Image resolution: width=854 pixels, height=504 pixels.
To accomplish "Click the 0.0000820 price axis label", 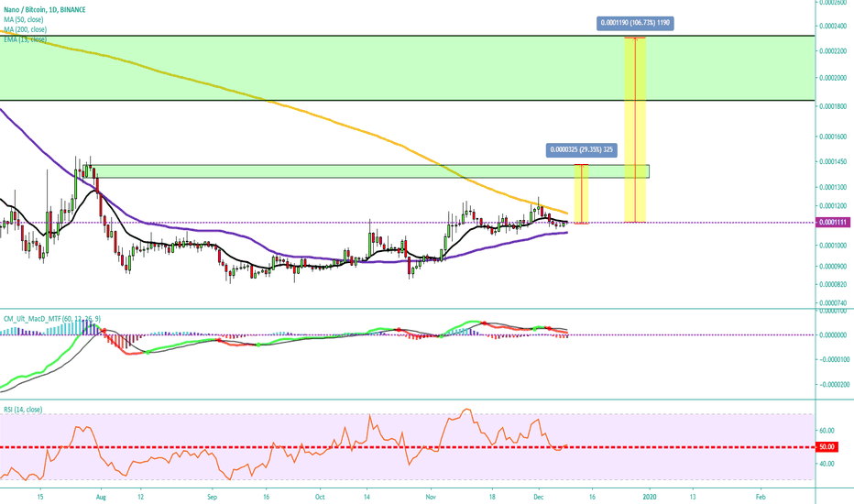I will [x=833, y=284].
